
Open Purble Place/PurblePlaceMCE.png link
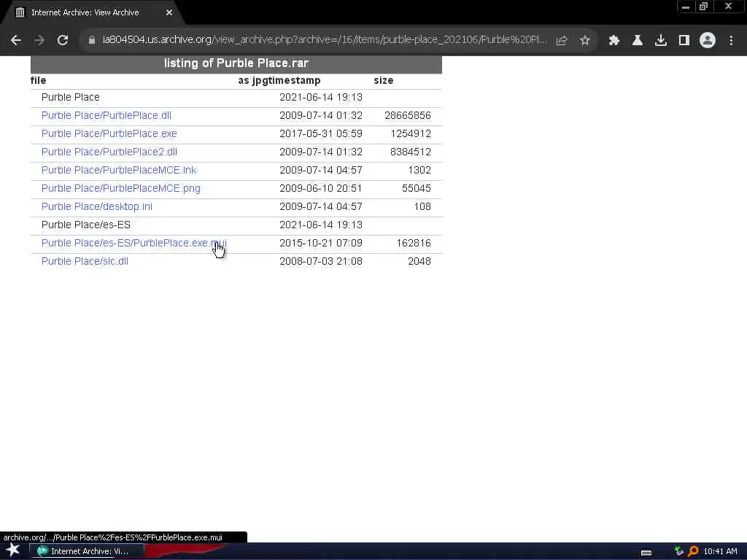click(121, 189)
